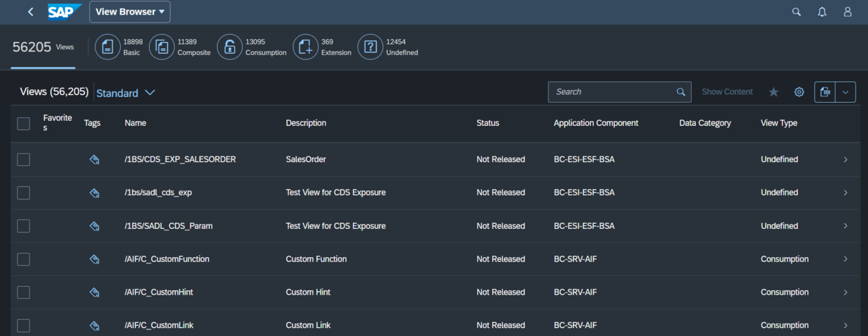Filter by Consumption views icon
This screenshot has height=336, width=868.
coord(229,47)
